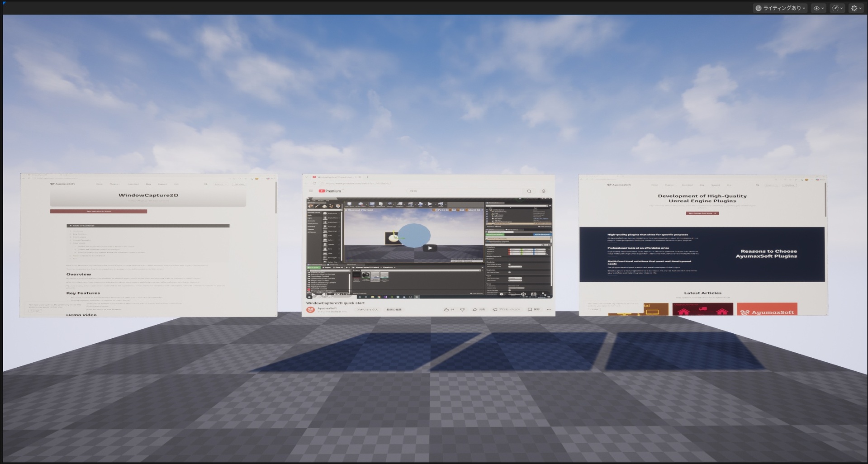Click the YouTube player settings gear
Screen dimensions: 868x464
[x=523, y=294]
